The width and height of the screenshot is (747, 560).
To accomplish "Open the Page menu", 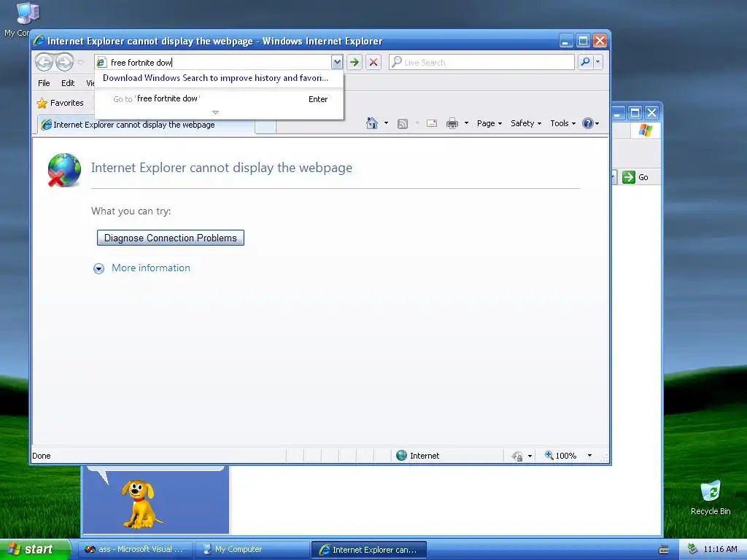I will click(489, 123).
